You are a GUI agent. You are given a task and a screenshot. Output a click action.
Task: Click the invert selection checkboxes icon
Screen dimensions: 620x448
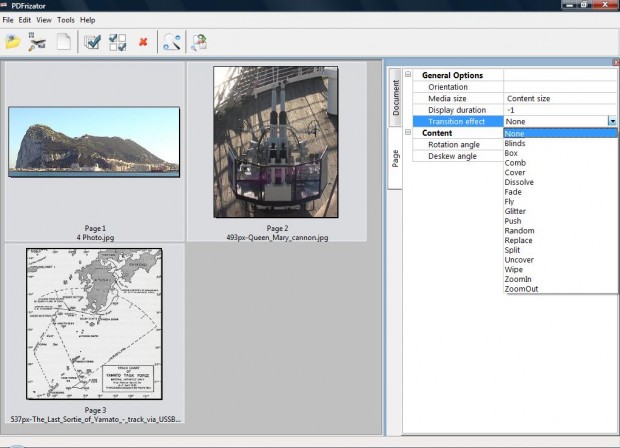[x=117, y=42]
